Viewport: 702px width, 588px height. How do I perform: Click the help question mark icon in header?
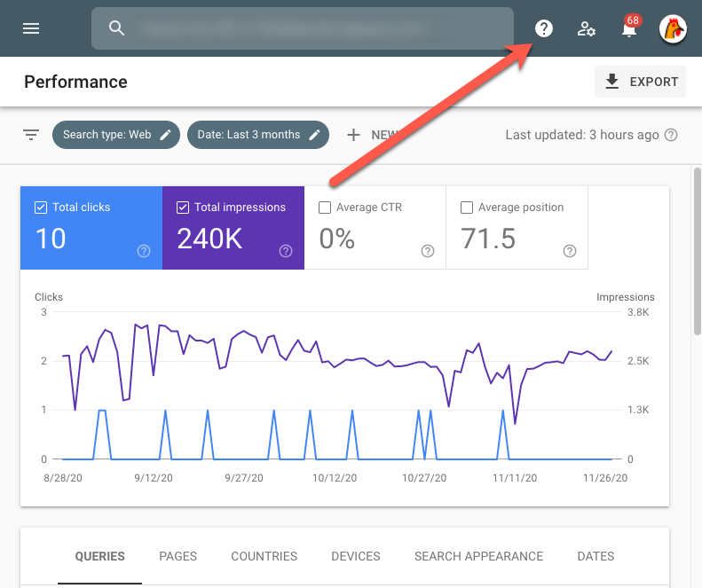point(544,28)
